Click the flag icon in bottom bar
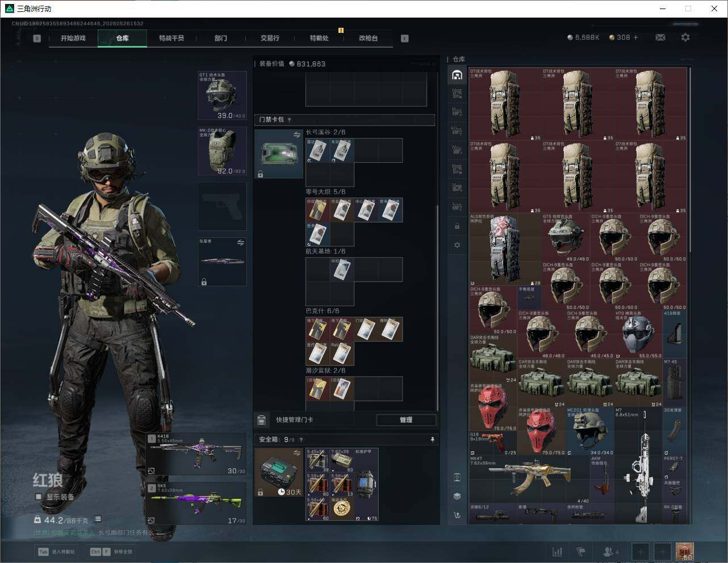 pyautogui.click(x=581, y=551)
